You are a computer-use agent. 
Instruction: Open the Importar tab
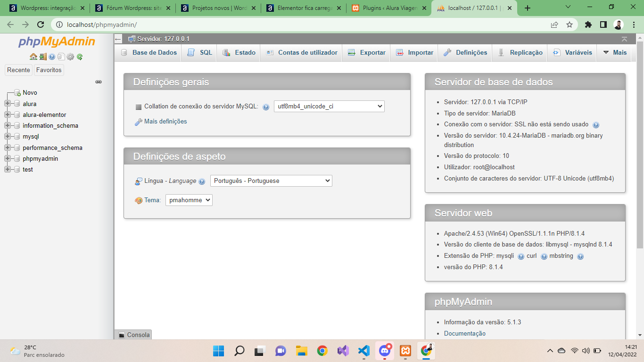click(x=414, y=52)
